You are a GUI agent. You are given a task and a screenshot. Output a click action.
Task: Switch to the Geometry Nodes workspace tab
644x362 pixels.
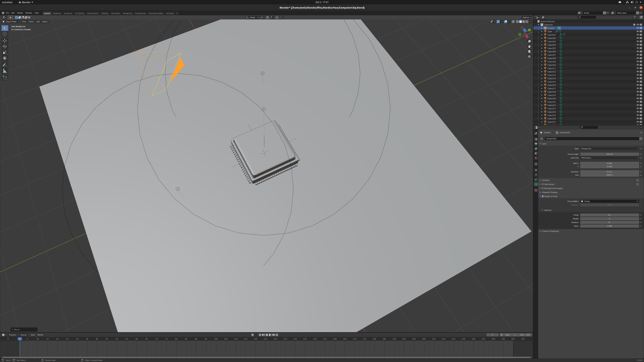156,13
